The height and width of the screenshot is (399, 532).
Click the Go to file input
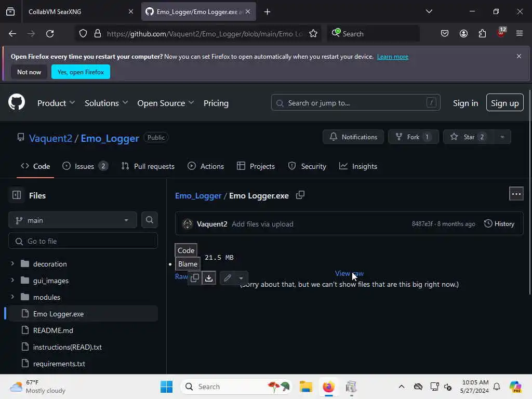tap(83, 241)
